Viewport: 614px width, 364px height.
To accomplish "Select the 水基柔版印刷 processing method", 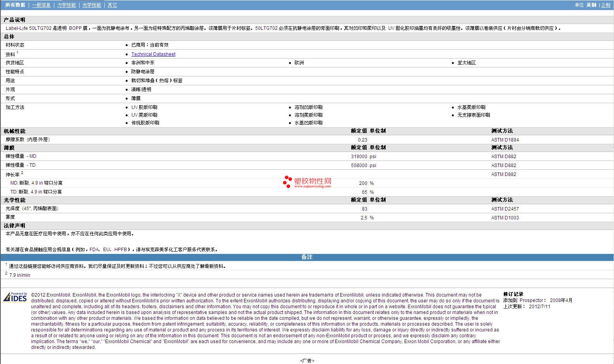I will 471,107.
